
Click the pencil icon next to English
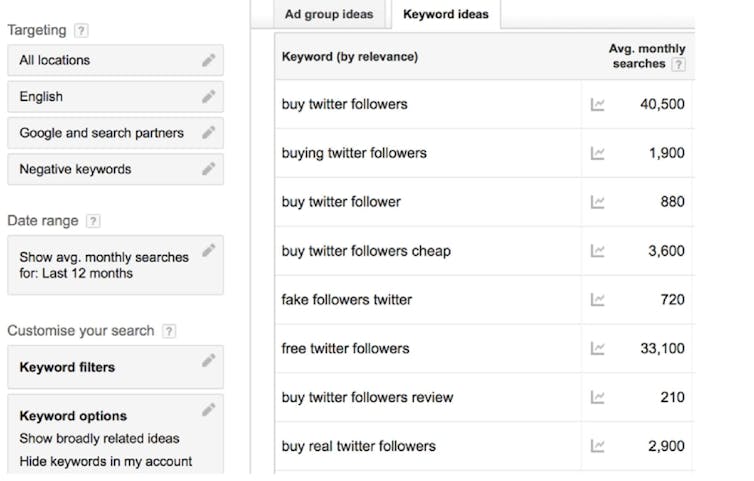[208, 97]
